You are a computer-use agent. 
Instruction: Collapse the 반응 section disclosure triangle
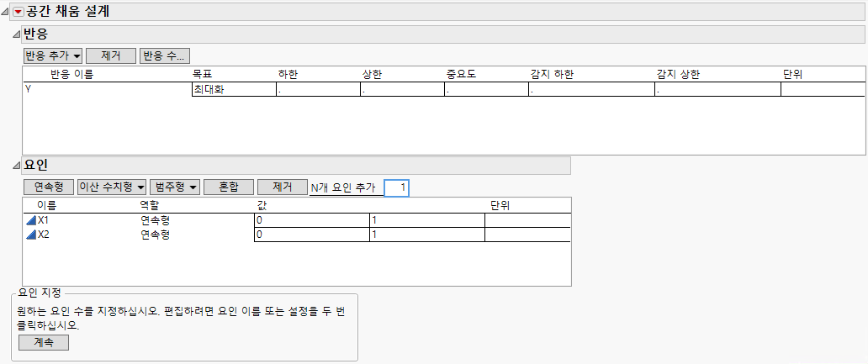point(16,34)
